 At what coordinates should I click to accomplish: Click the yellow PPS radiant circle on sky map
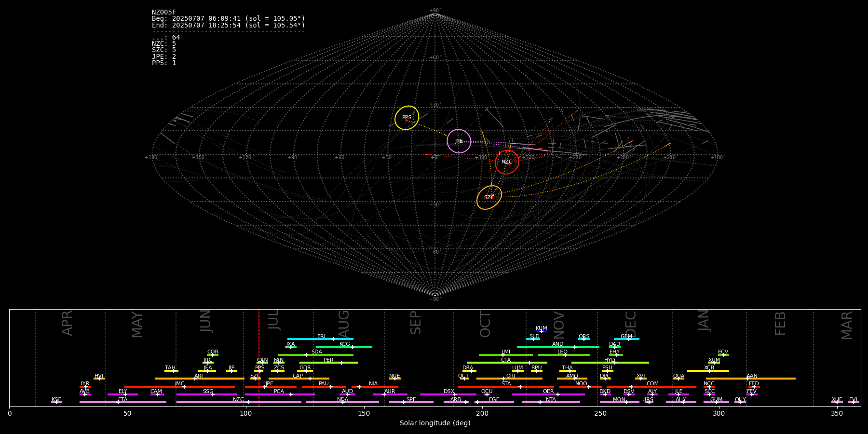[x=407, y=118]
